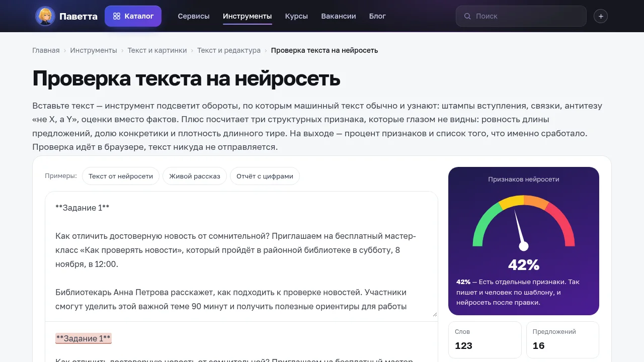644x362 pixels.
Task: Open the Вакансии page
Action: 339,16
